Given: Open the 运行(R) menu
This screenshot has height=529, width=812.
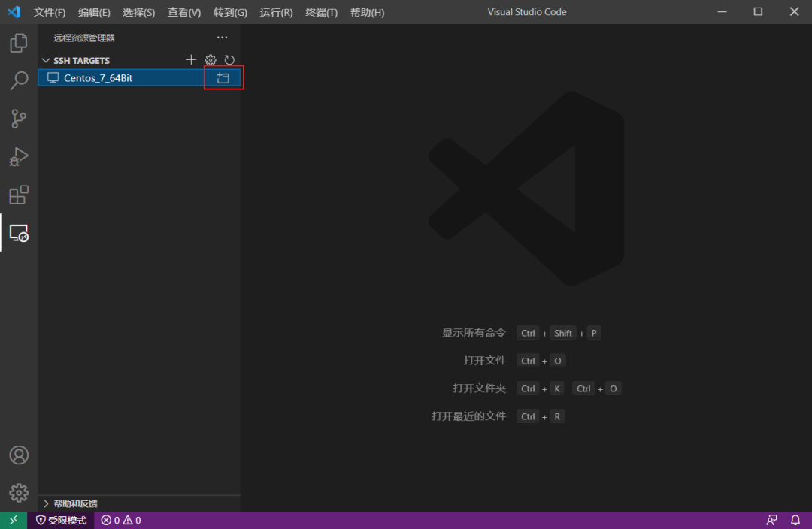Looking at the screenshot, I should coord(276,12).
